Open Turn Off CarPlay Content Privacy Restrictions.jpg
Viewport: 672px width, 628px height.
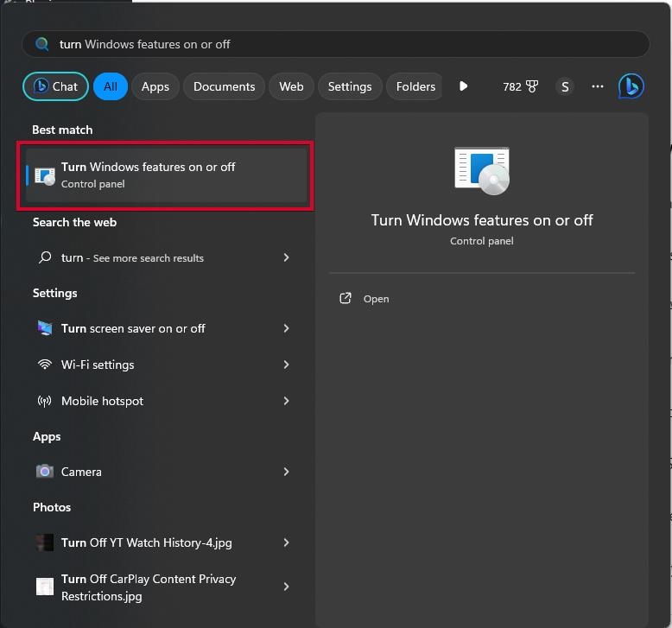tap(149, 587)
